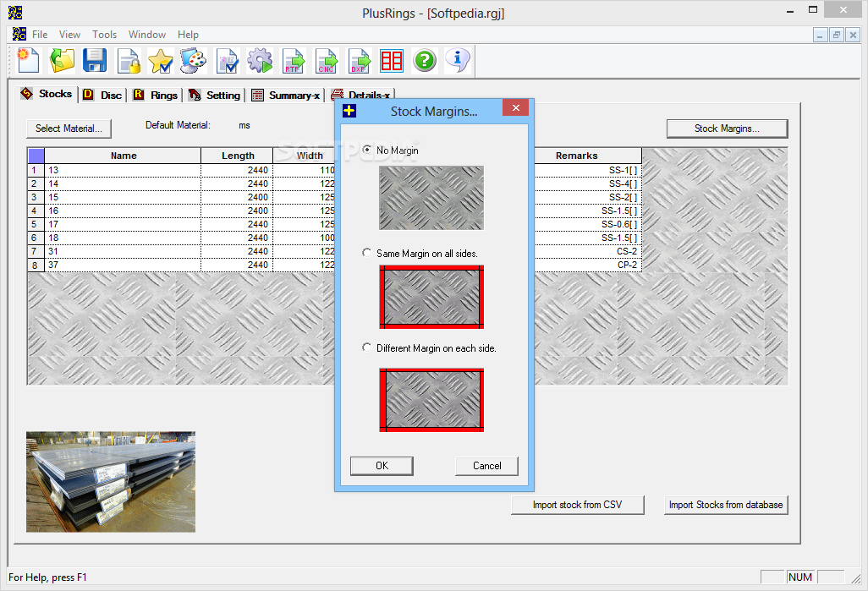This screenshot has width=868, height=591.
Task: Click the steel plates stack photo
Action: click(x=111, y=482)
